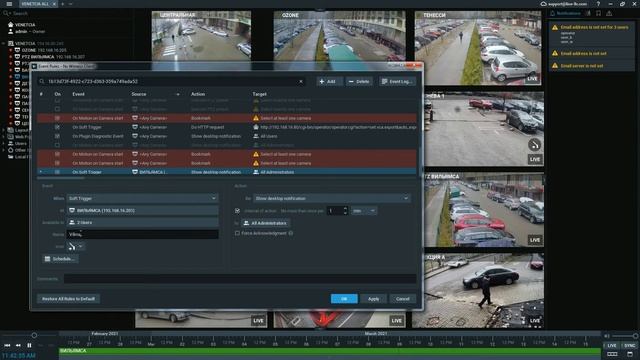Click the OZONE camera icon in tree

[x=18, y=50]
